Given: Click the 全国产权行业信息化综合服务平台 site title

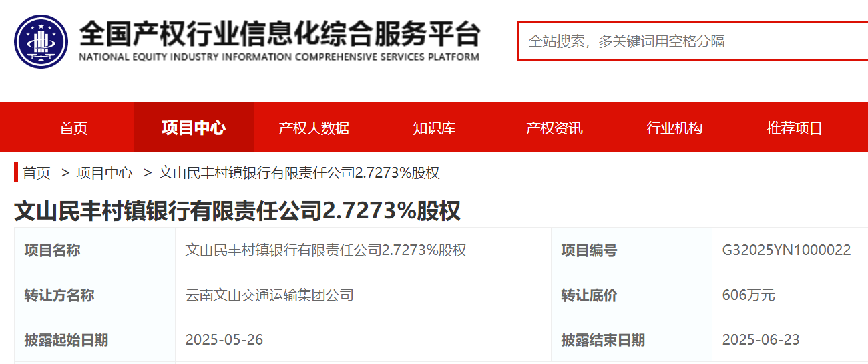Looking at the screenshot, I should click(279, 33).
